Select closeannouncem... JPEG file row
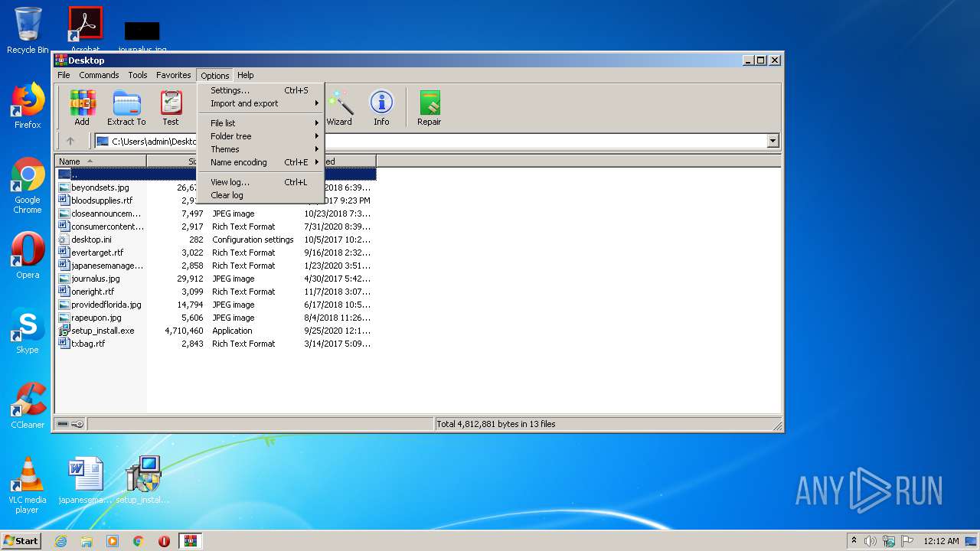The image size is (980, 551). click(x=215, y=214)
